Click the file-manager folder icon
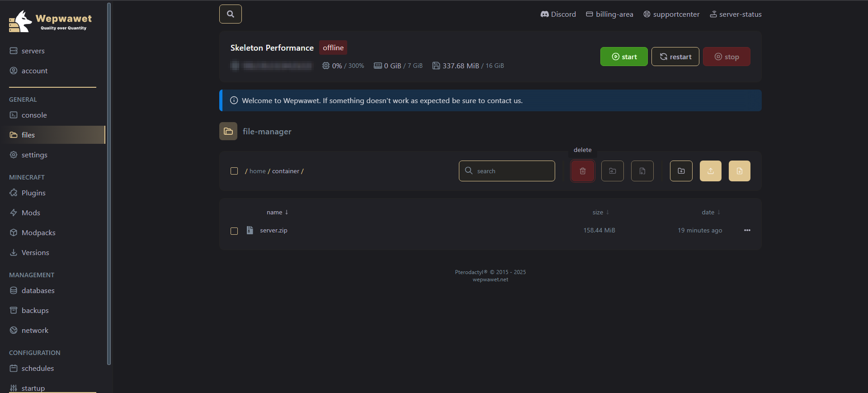 [x=228, y=131]
